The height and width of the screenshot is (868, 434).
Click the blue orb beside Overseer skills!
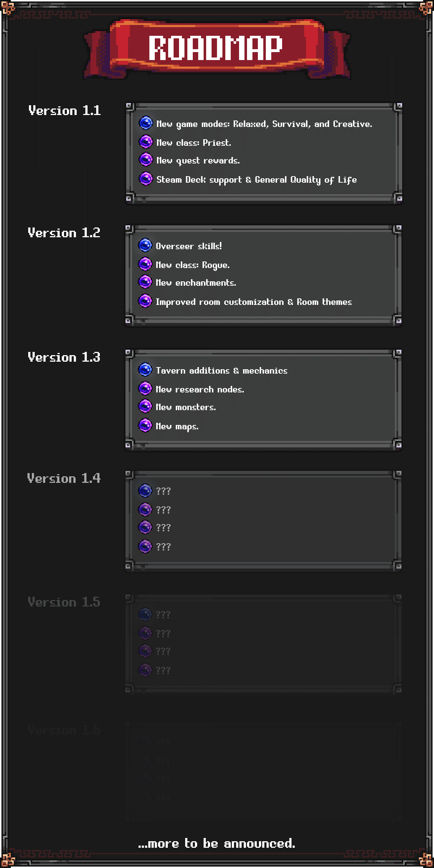pyautogui.click(x=145, y=245)
